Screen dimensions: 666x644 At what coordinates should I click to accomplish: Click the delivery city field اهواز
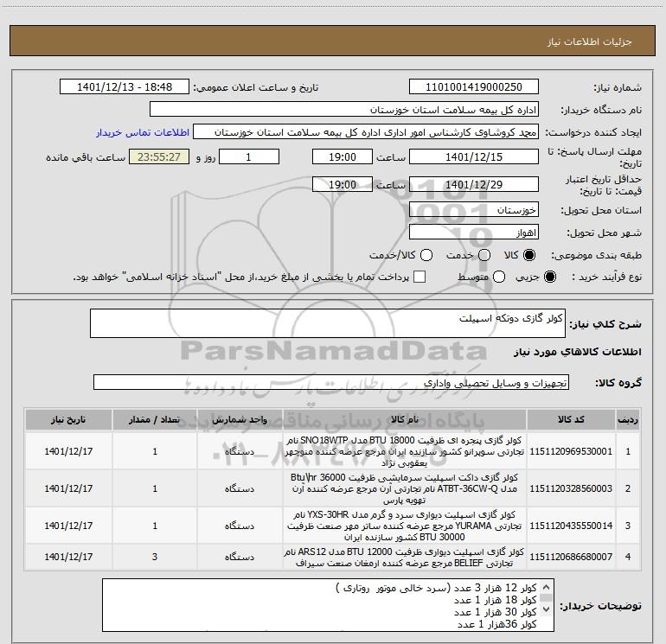[474, 233]
